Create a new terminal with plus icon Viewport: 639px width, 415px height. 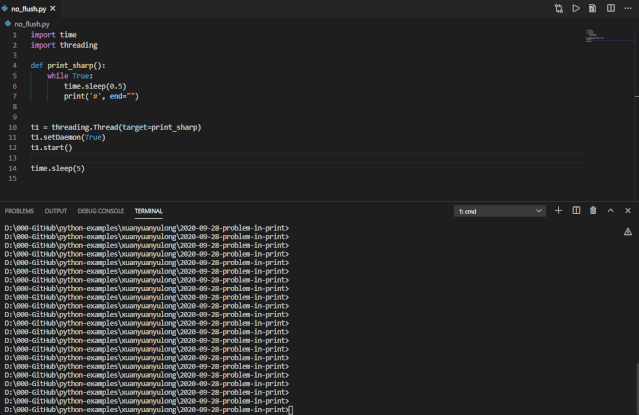(559, 210)
